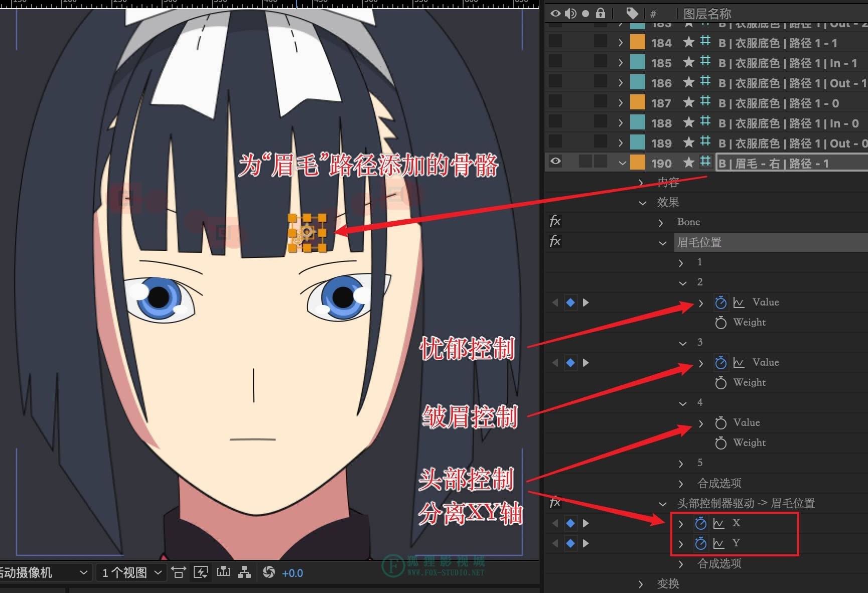Viewport: 868px width, 593px height.
Task: Click the lock column header icon
Action: coord(601,13)
